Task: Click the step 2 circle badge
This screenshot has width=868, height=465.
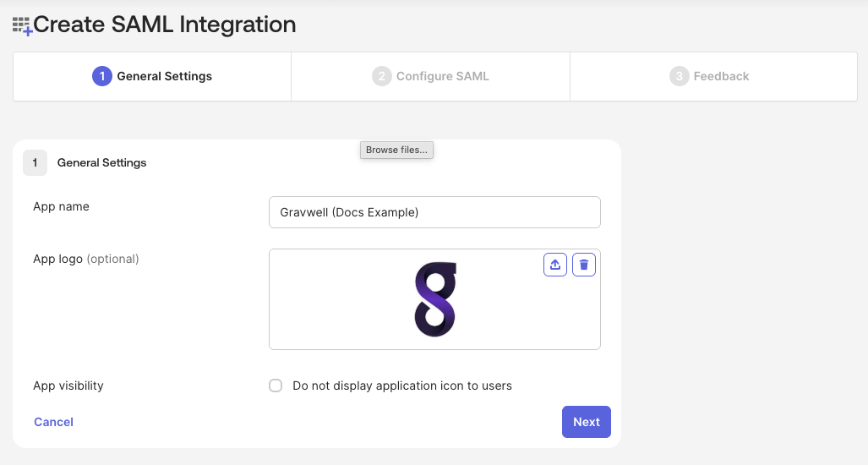Action: tap(382, 76)
